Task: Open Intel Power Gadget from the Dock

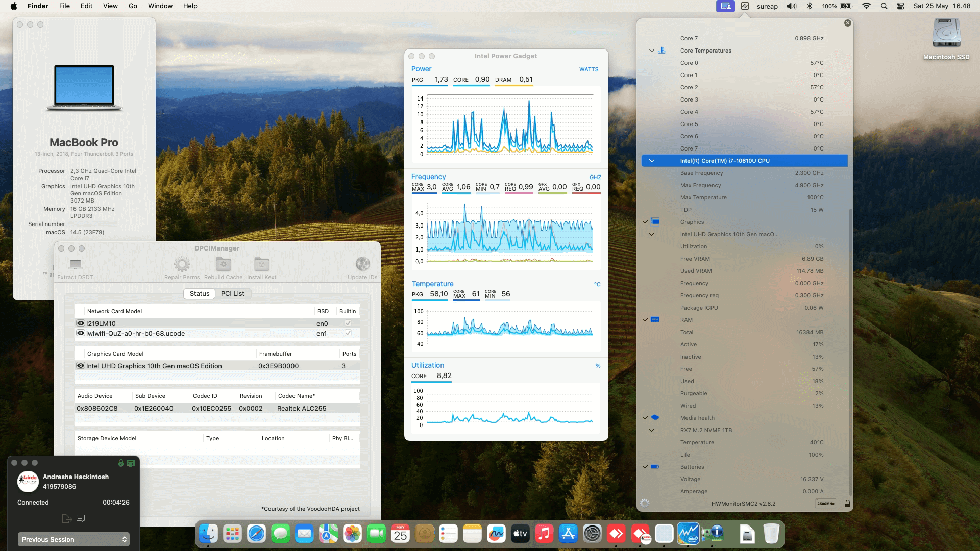Action: (688, 534)
